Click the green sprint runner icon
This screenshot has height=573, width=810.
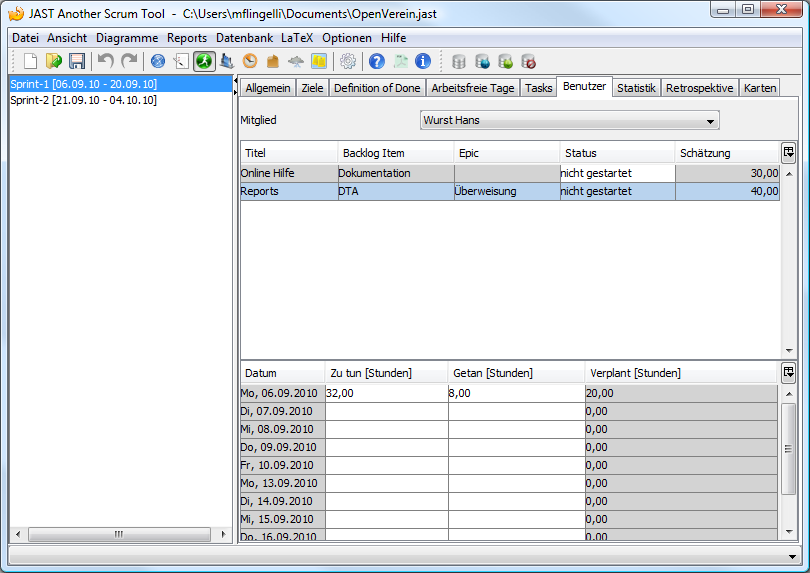coord(204,61)
